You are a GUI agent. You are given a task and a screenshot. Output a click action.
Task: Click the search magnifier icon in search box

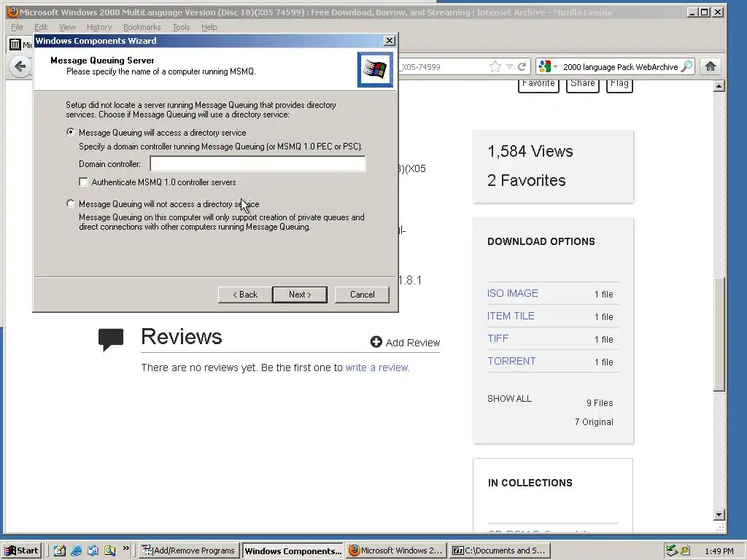pos(686,66)
